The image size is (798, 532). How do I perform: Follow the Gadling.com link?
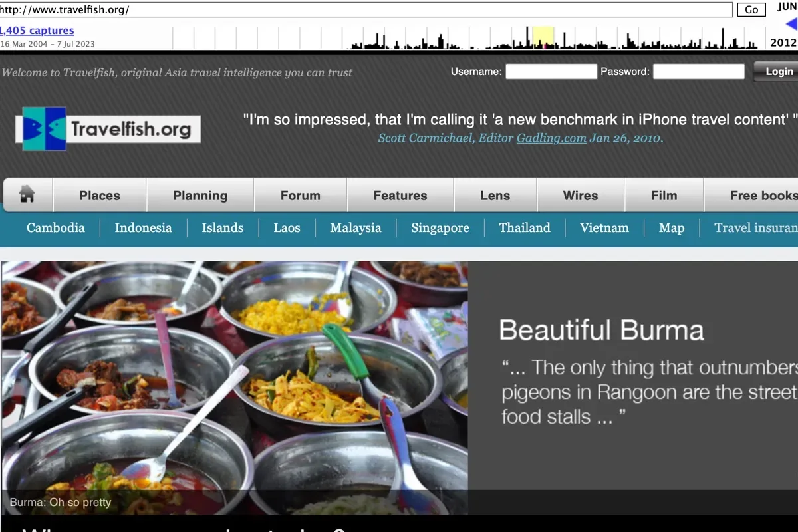[x=551, y=138]
